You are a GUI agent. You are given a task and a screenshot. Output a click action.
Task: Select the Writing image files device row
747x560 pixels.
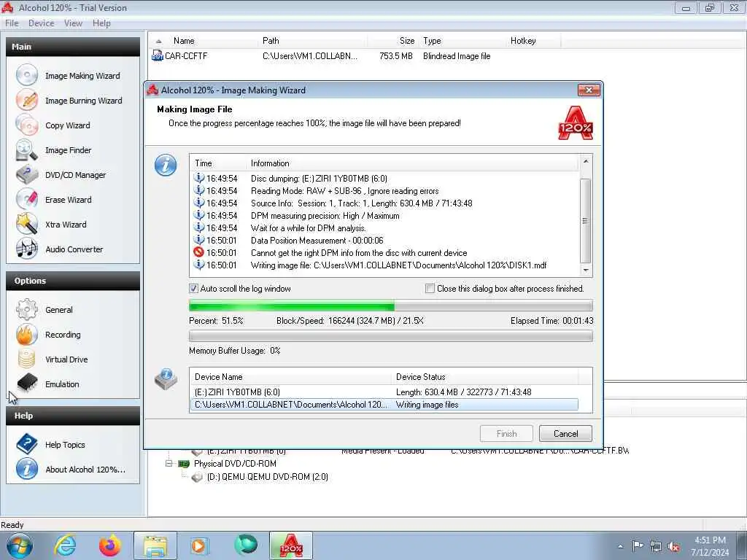(384, 404)
